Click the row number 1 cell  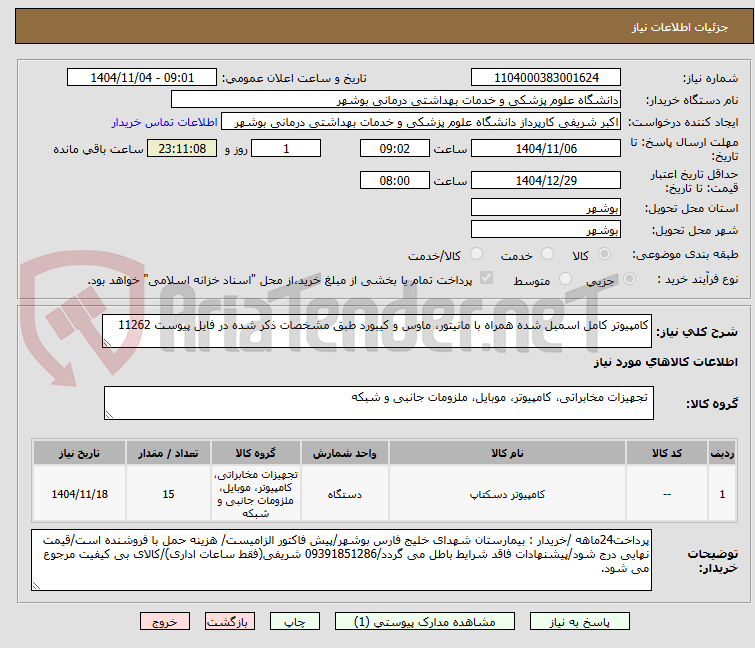(722, 494)
